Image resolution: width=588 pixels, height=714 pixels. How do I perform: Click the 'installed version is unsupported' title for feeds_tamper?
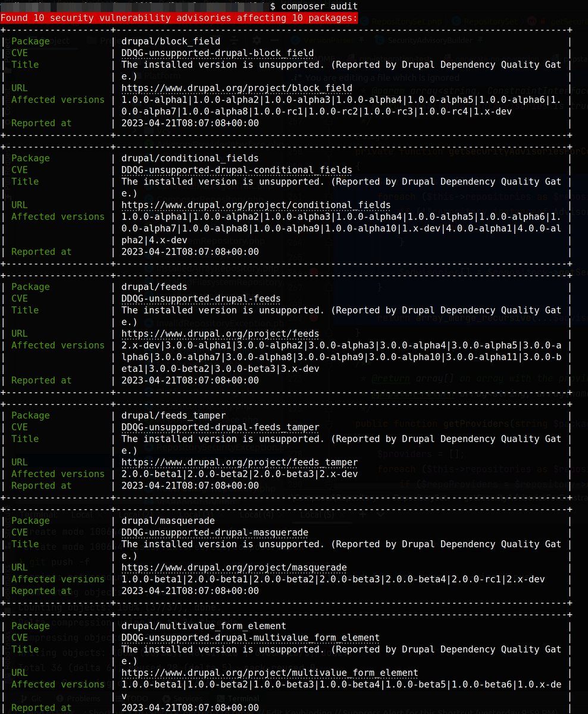pyautogui.click(x=341, y=439)
